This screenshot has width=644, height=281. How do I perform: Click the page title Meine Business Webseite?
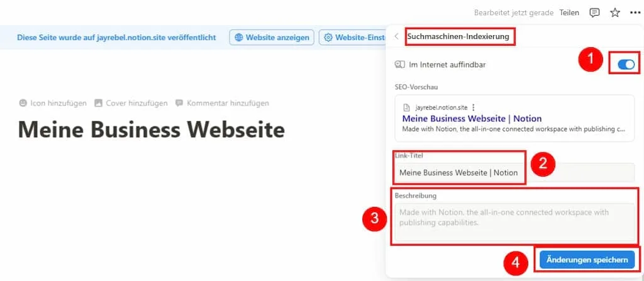pos(152,130)
